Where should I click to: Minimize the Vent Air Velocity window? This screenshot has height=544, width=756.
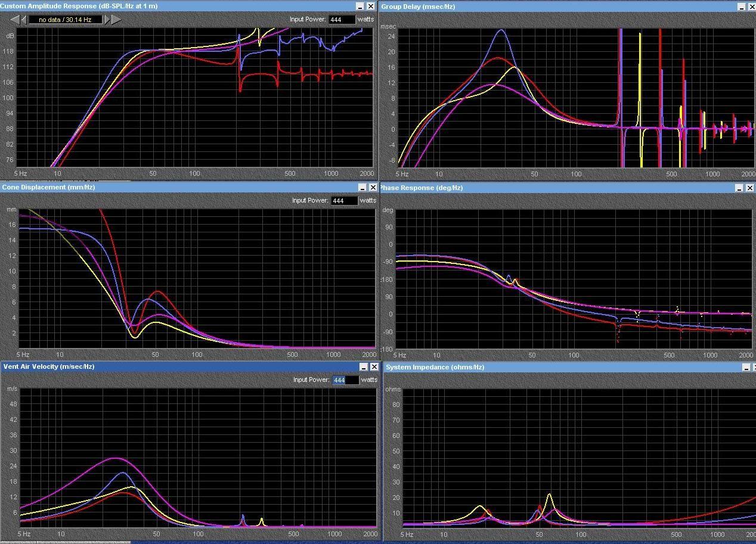[x=363, y=367]
